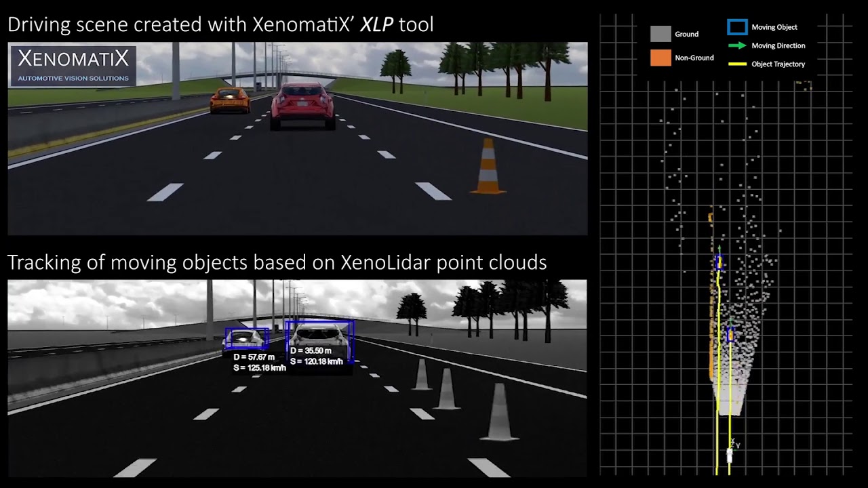Screen dimensions: 868x488
Task: Click the nearest gray cone in the lidar view
Action: [x=498, y=412]
